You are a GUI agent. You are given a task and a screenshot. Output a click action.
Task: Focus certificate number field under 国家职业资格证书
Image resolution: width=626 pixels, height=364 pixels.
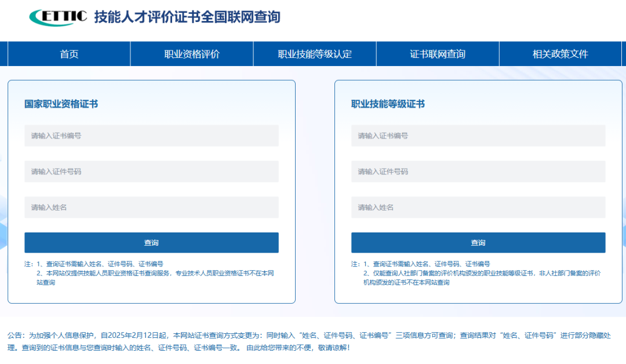(x=151, y=136)
